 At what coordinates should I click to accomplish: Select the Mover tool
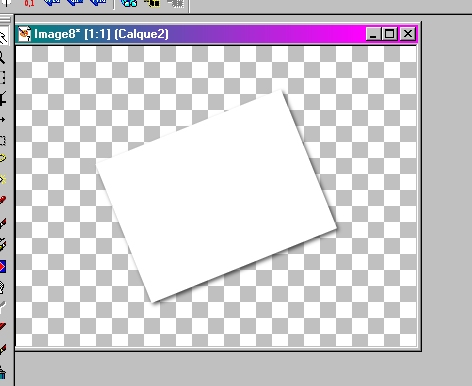(x=2, y=120)
